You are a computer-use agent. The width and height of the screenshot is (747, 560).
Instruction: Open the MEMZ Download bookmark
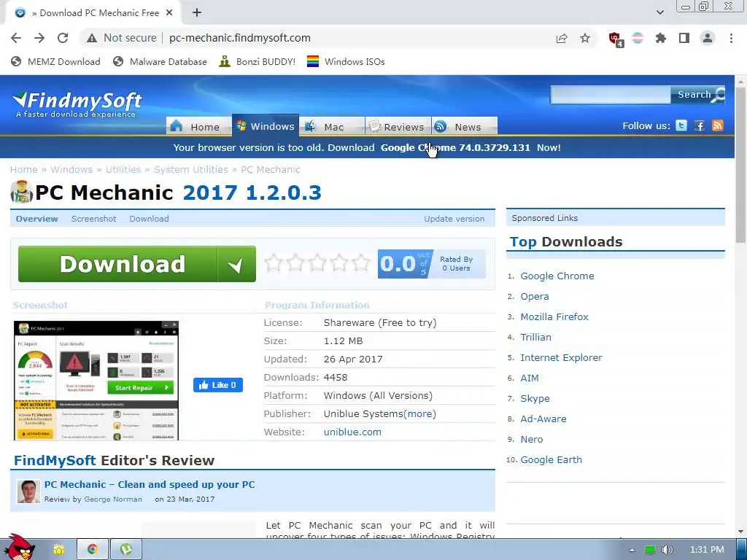(x=55, y=61)
